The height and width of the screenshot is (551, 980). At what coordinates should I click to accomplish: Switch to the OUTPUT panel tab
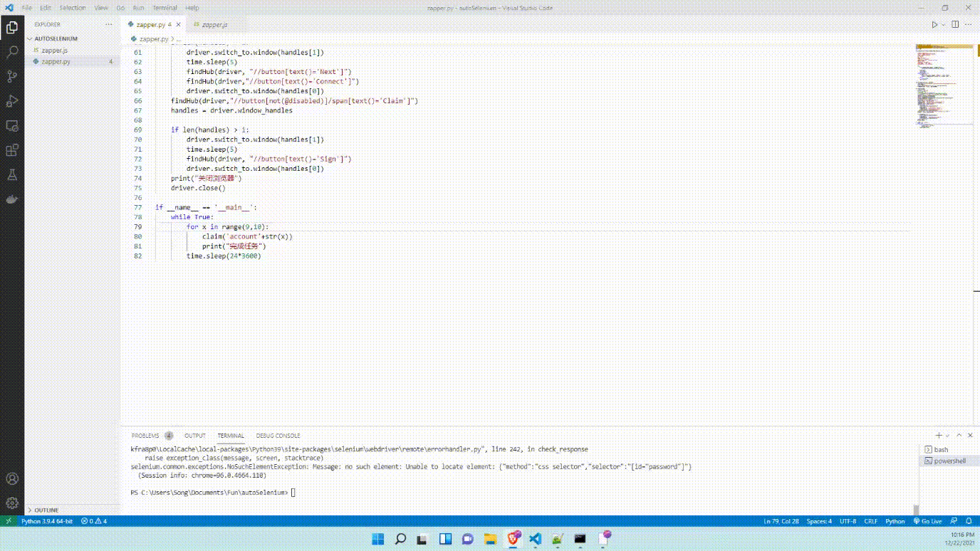(195, 436)
